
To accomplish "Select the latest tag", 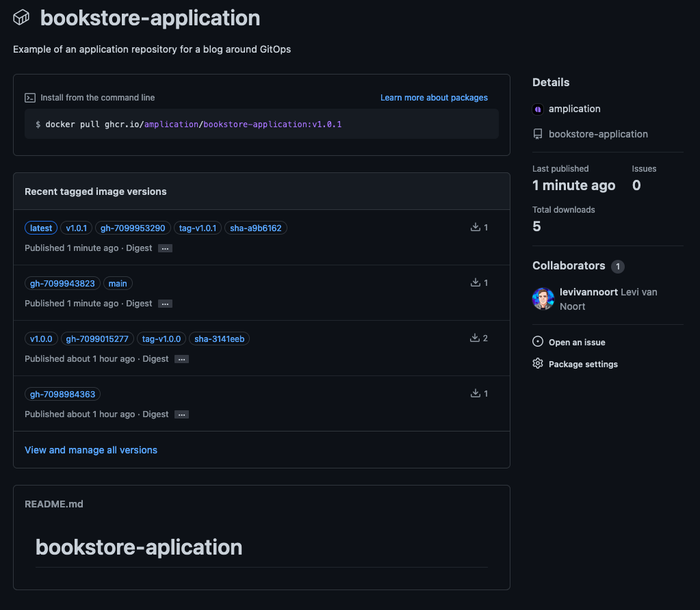I will tap(41, 228).
